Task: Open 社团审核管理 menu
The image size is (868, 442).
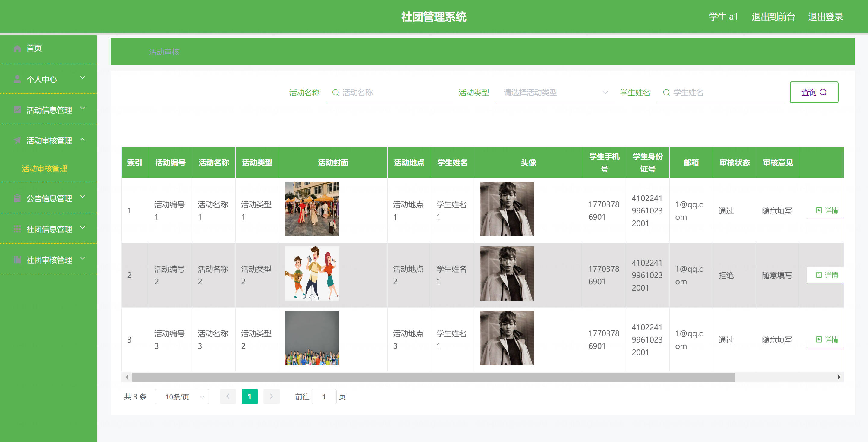Action: 48,260
